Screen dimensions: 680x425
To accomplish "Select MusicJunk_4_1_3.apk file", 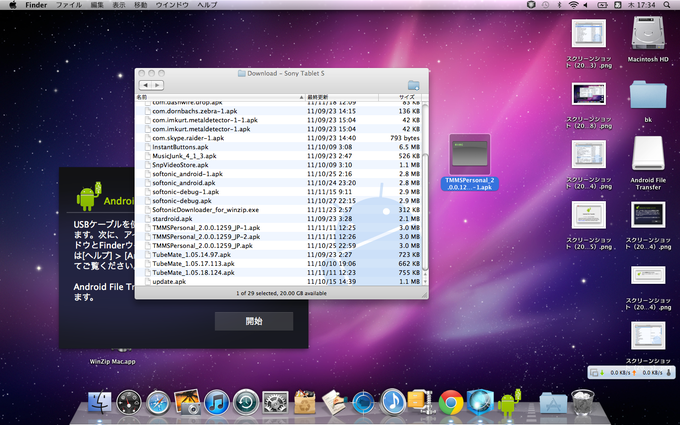I will click(x=278, y=156).
